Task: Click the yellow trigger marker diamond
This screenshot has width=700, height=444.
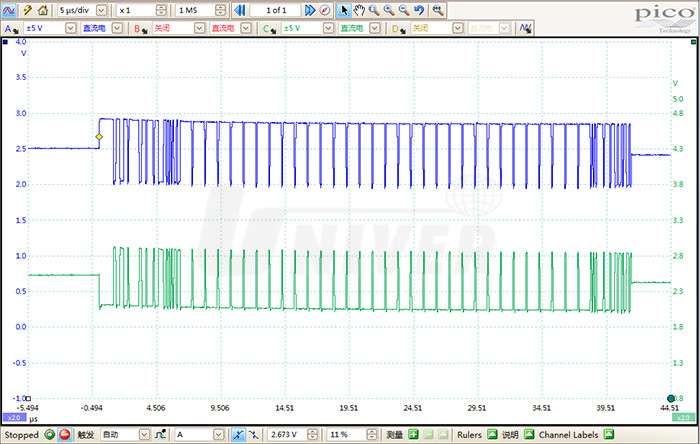Action: pyautogui.click(x=98, y=136)
